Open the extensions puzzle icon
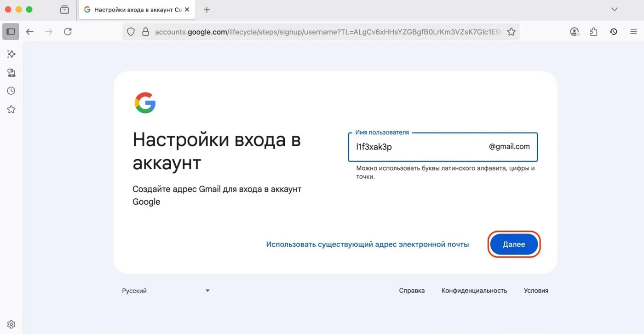The width and height of the screenshot is (644, 334). click(x=594, y=32)
